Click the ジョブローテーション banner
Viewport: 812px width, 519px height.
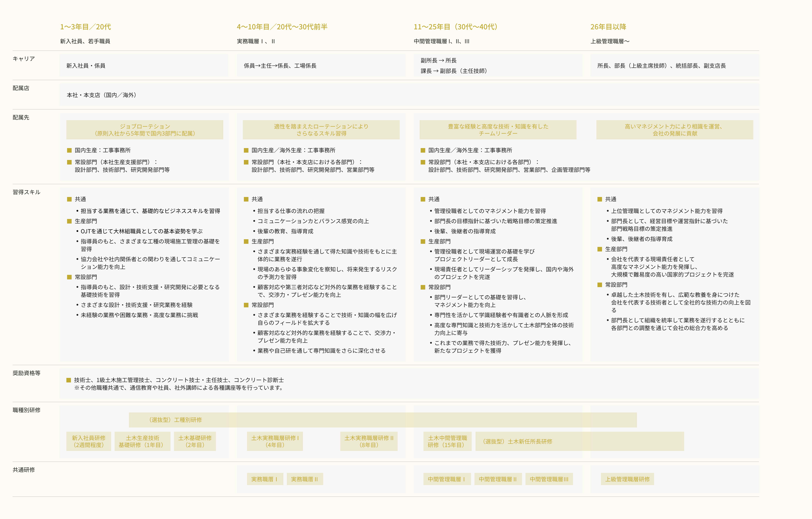pos(145,130)
